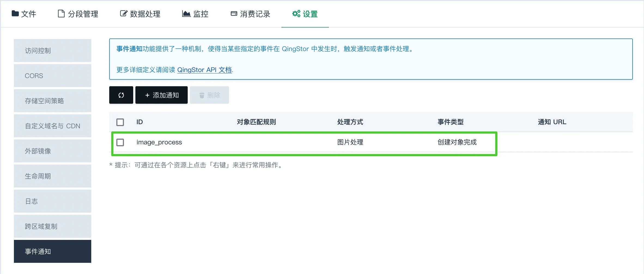The width and height of the screenshot is (644, 274).
Task: Click the gears icon beside 设置
Action: click(x=296, y=14)
